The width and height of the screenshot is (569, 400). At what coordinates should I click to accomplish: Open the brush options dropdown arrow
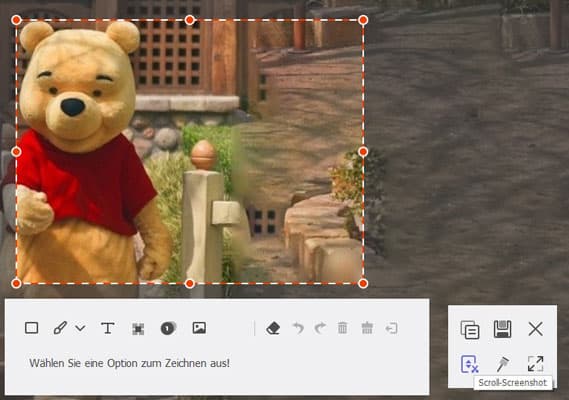[80, 328]
